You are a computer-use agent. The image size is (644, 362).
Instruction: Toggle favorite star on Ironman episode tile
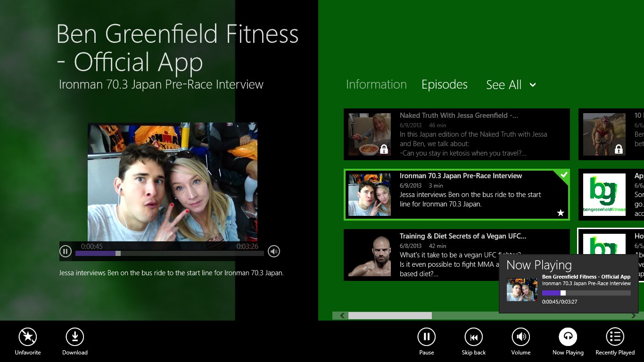point(561,213)
